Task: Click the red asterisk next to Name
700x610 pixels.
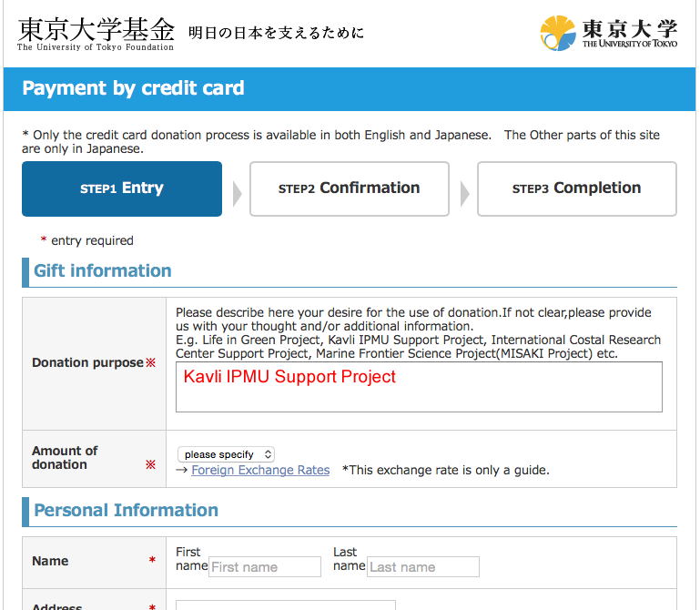Action: pos(152,562)
